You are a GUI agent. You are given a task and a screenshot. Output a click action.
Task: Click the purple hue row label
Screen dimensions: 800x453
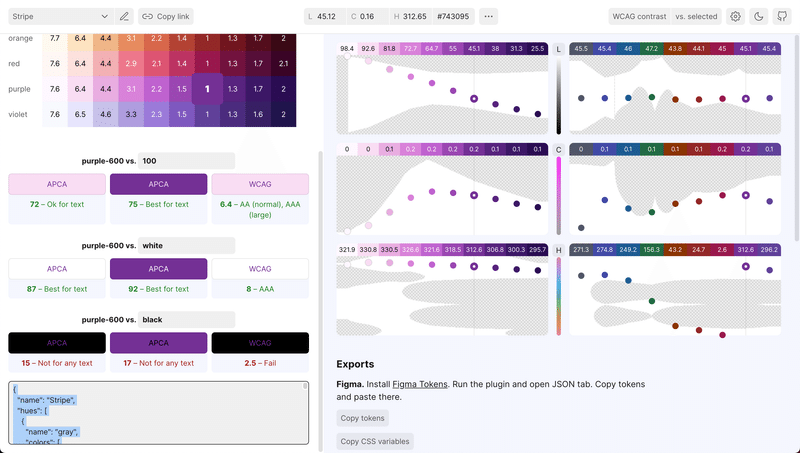(19, 89)
